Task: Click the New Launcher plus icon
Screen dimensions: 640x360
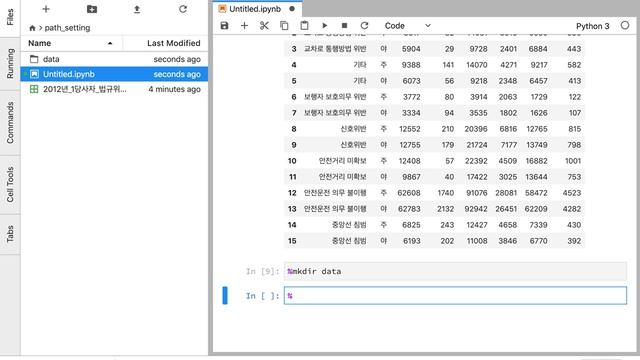Action: point(46,9)
